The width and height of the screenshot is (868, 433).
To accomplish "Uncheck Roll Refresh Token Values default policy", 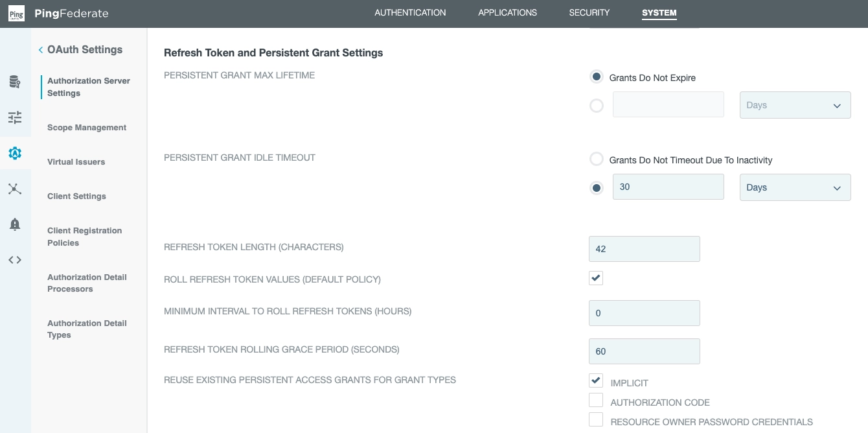I will [595, 278].
